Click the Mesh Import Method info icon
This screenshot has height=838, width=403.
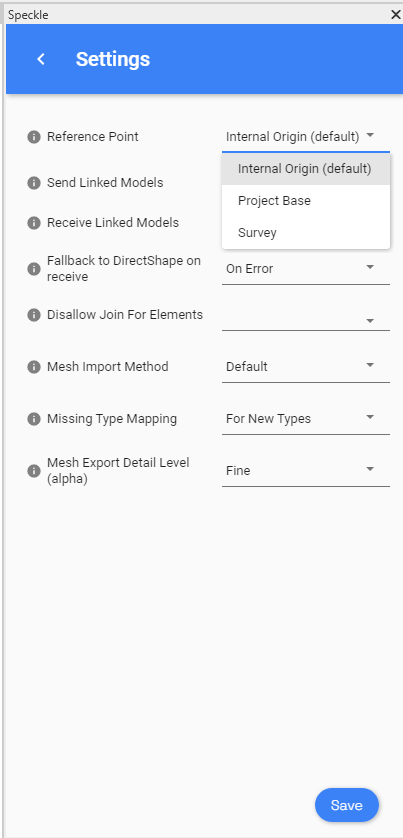coord(34,367)
